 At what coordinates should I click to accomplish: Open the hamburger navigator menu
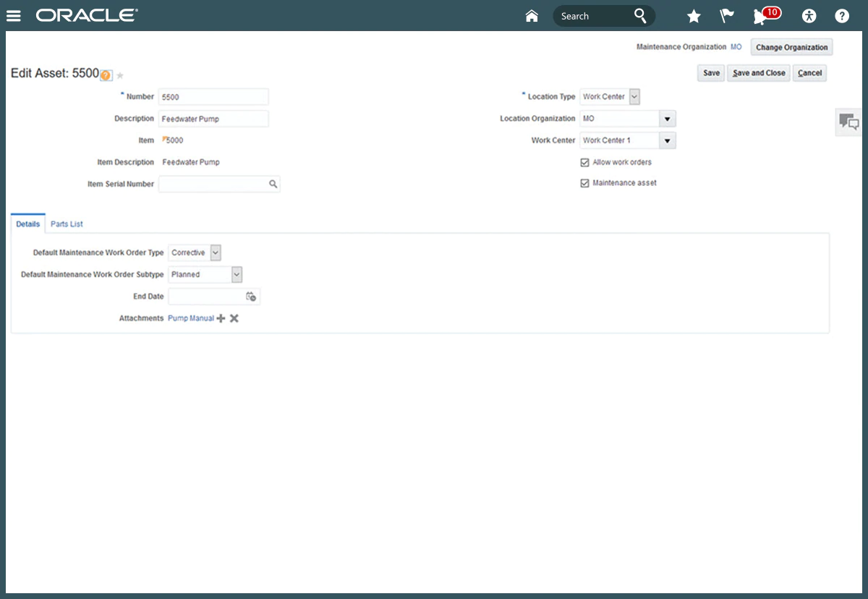14,16
